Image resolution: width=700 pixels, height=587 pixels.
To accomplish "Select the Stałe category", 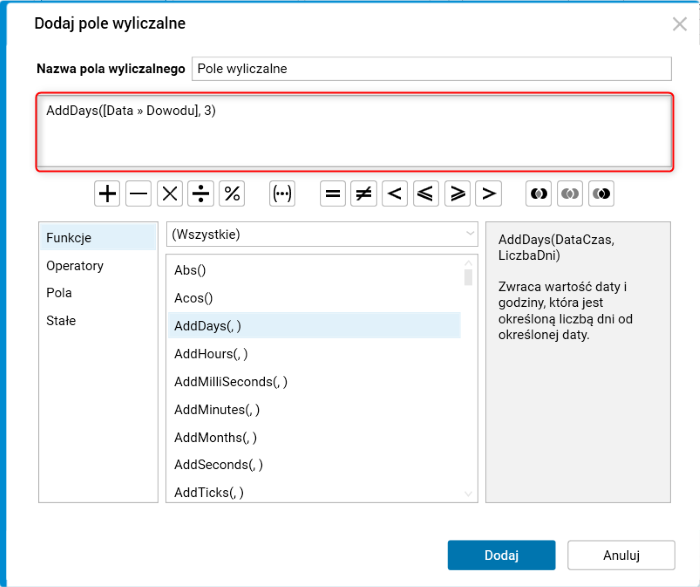I will pyautogui.click(x=61, y=321).
